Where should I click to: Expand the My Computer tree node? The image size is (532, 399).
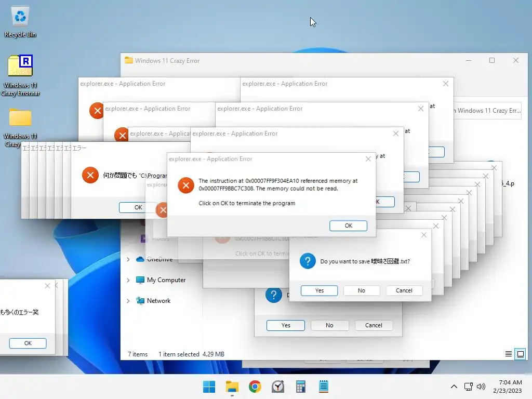click(128, 280)
